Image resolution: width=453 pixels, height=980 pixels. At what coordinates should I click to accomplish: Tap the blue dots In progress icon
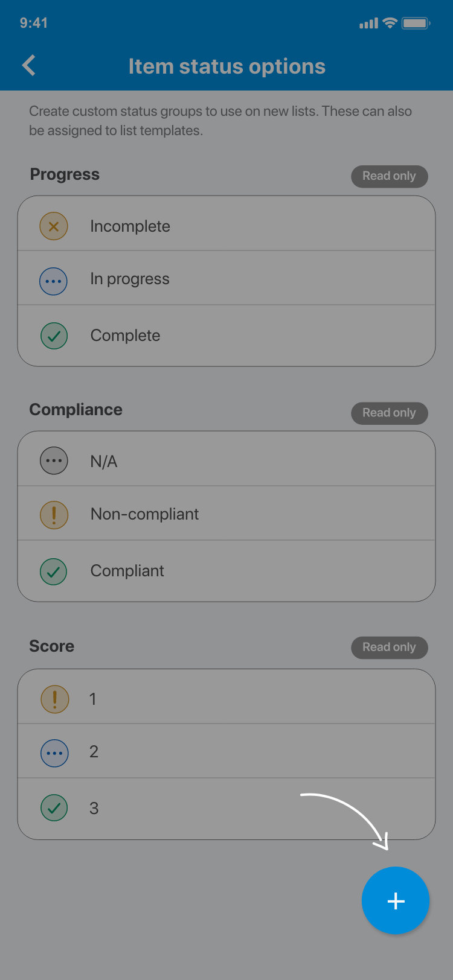click(x=54, y=281)
